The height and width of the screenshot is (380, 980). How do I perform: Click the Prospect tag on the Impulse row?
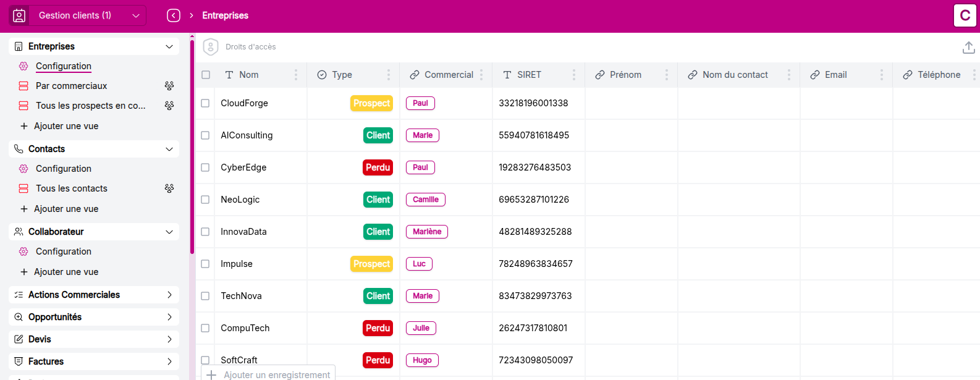[371, 264]
